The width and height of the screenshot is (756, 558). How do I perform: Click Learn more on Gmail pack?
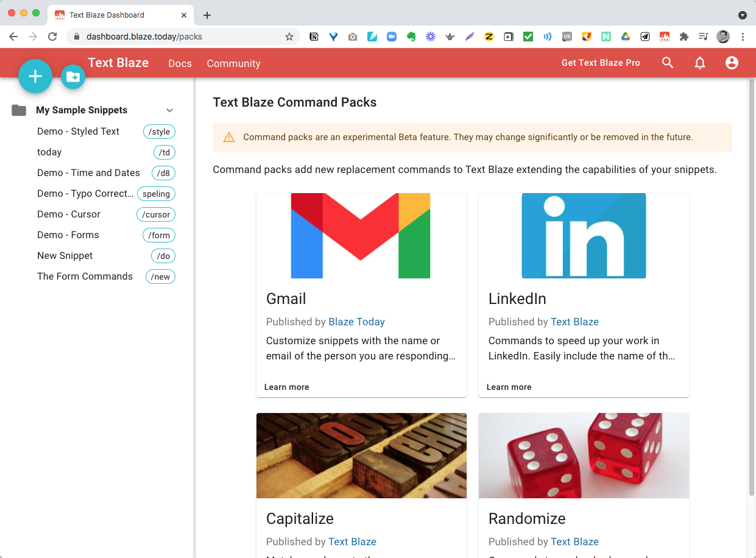click(x=286, y=387)
